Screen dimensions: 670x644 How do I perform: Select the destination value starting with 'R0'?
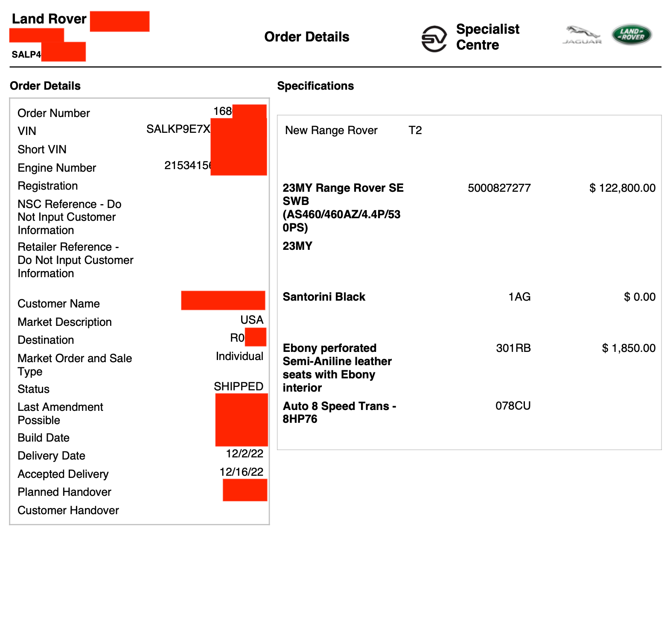(x=237, y=338)
